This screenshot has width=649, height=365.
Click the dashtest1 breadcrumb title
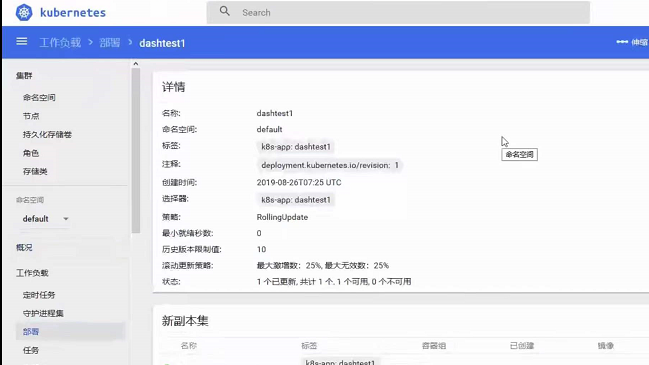(162, 43)
